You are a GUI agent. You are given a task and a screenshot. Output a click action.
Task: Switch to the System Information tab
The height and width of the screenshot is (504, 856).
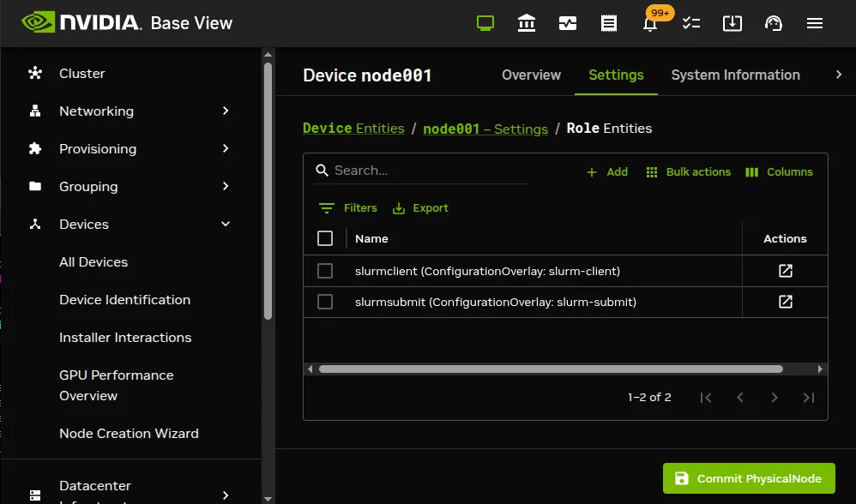pyautogui.click(x=735, y=75)
